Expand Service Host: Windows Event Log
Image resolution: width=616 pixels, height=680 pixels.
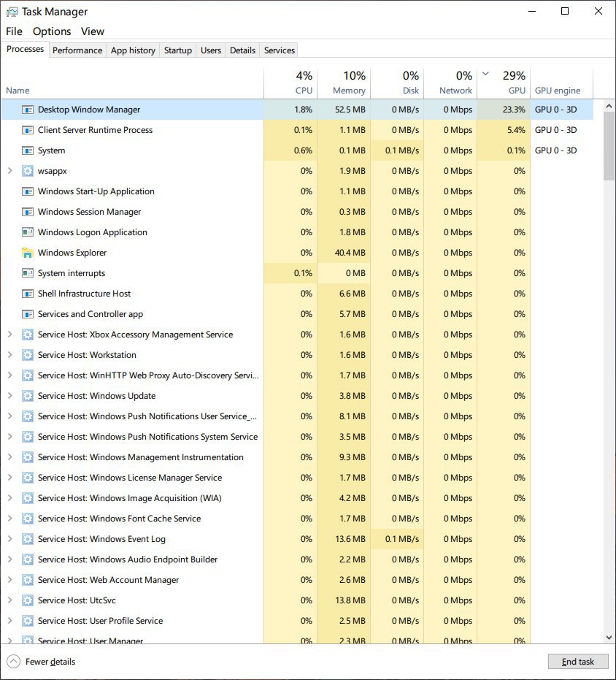pos(9,539)
